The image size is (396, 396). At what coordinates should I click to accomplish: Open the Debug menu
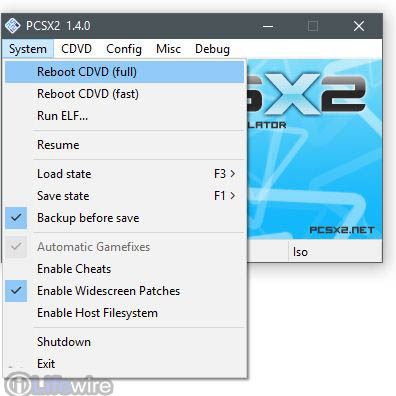tap(212, 49)
